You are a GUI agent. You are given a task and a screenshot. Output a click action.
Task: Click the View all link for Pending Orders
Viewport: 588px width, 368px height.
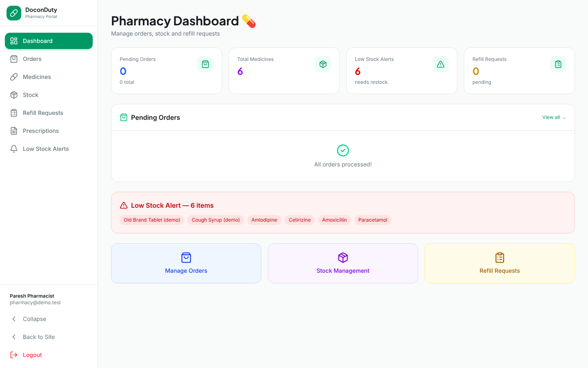tap(554, 117)
